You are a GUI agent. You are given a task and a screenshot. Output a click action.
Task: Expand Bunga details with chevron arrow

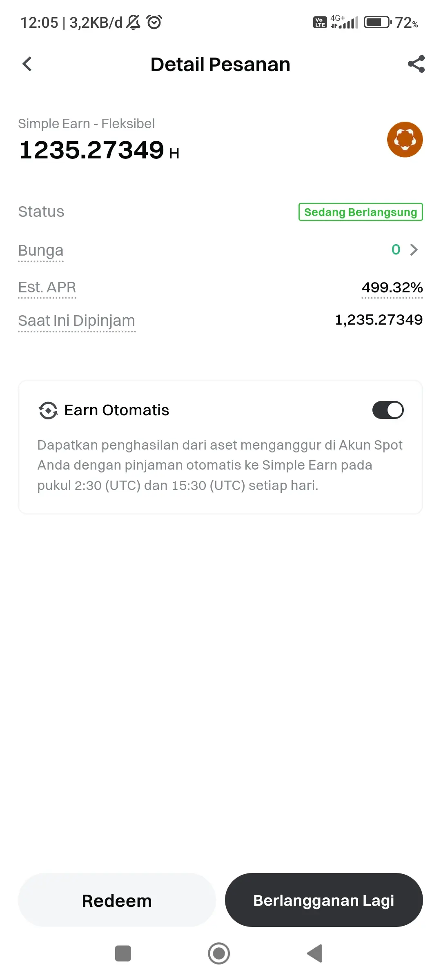tap(414, 249)
